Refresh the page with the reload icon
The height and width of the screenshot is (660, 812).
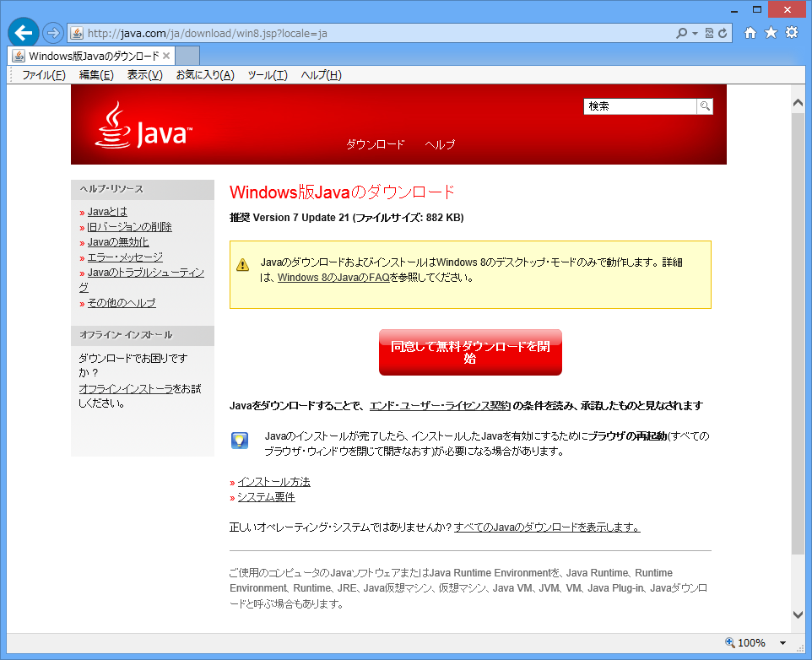point(723,33)
